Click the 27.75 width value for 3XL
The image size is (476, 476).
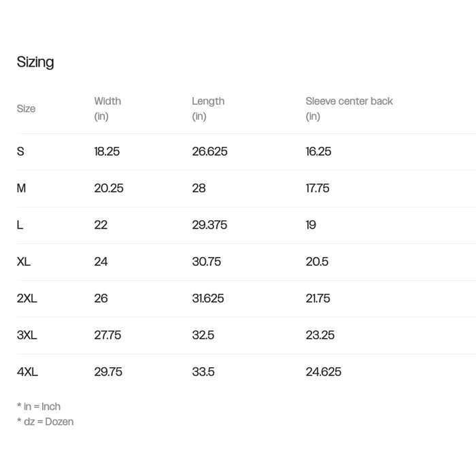pos(107,335)
